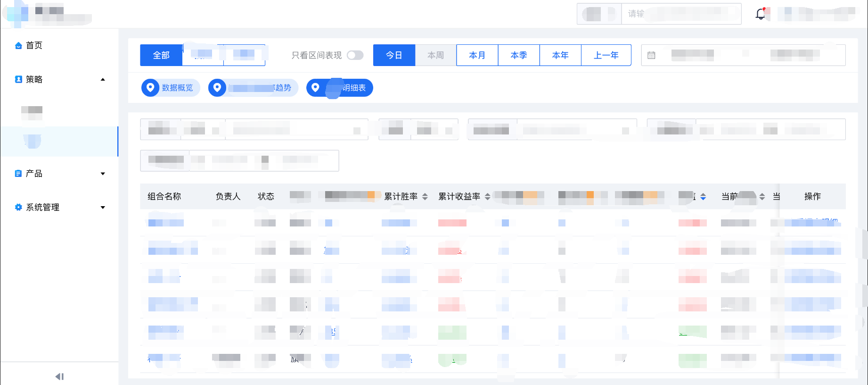868x385 pixels.
Task: Open the date range calendar icon
Action: tap(651, 55)
